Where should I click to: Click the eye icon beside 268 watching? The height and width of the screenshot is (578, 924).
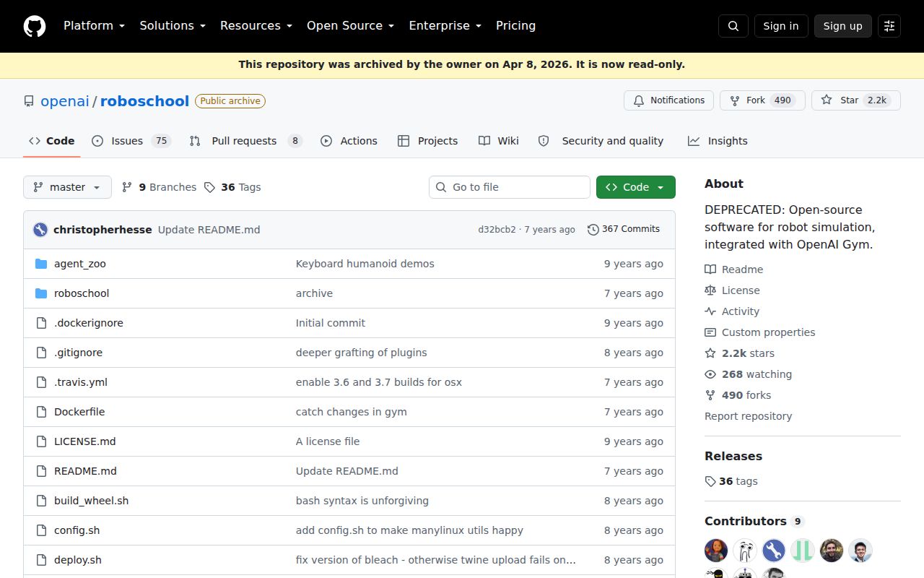[710, 374]
